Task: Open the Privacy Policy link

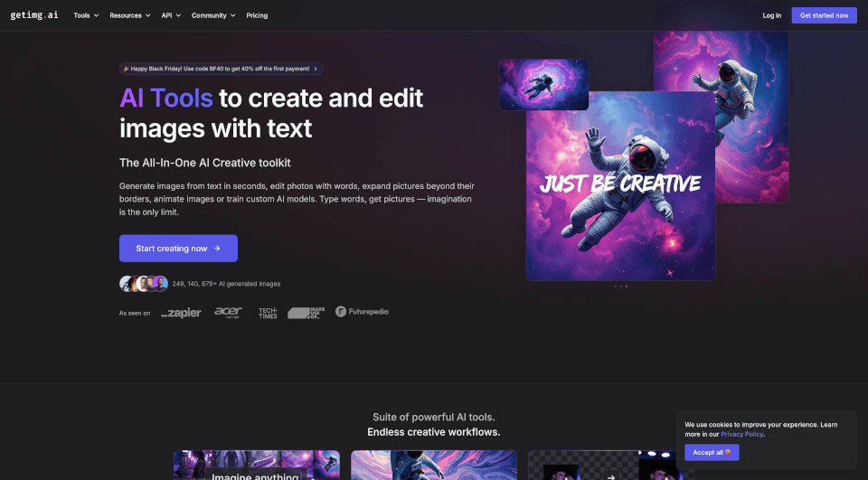Action: (x=741, y=434)
